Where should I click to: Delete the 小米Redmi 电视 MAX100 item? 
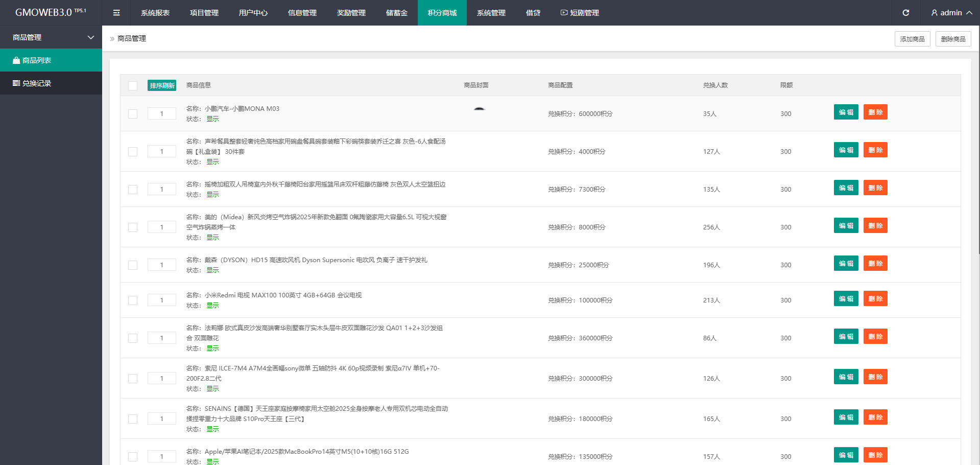pyautogui.click(x=875, y=299)
